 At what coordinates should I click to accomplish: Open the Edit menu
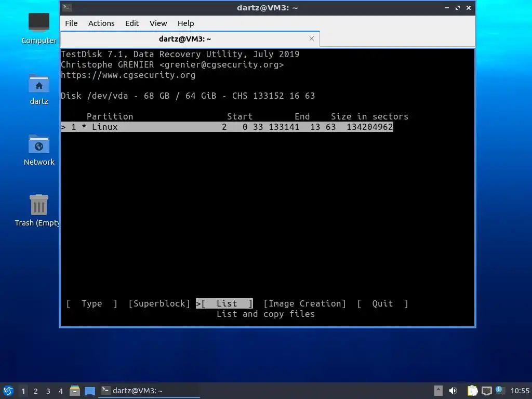click(132, 23)
